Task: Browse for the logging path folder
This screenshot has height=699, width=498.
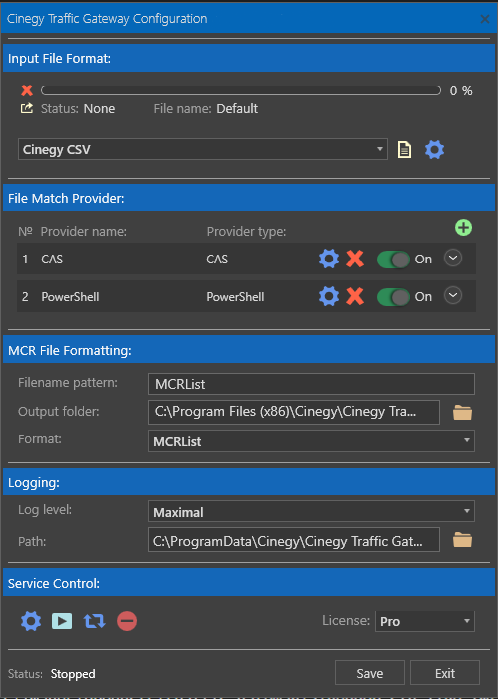Action: pos(462,540)
